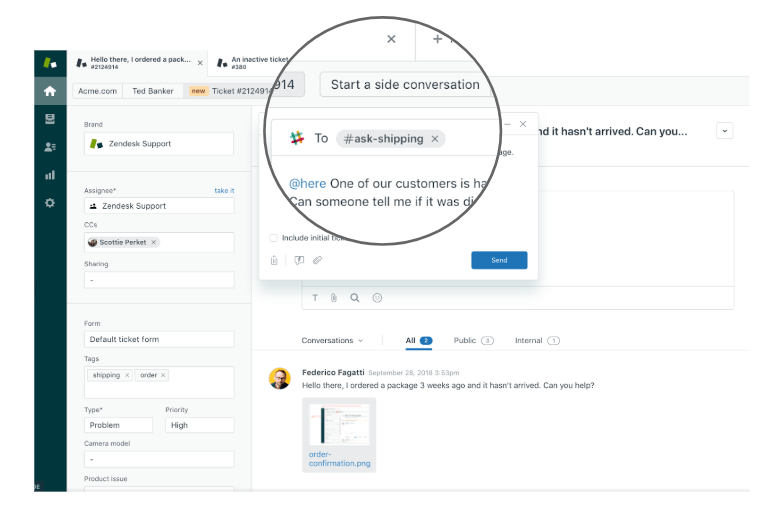This screenshot has height=505, width=769.
Task: Select the Internal conversations tab
Action: 537,340
